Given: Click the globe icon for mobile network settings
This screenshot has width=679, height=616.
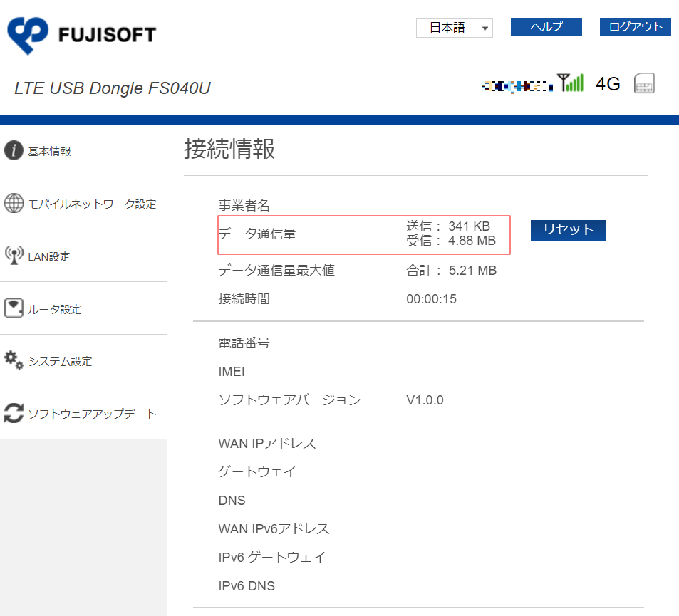Looking at the screenshot, I should pyautogui.click(x=14, y=203).
